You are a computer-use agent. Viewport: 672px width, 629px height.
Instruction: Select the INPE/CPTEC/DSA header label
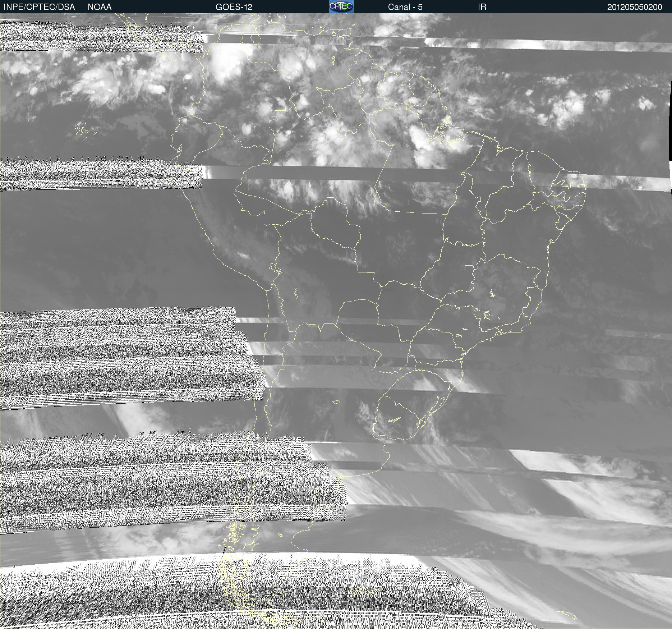point(39,7)
